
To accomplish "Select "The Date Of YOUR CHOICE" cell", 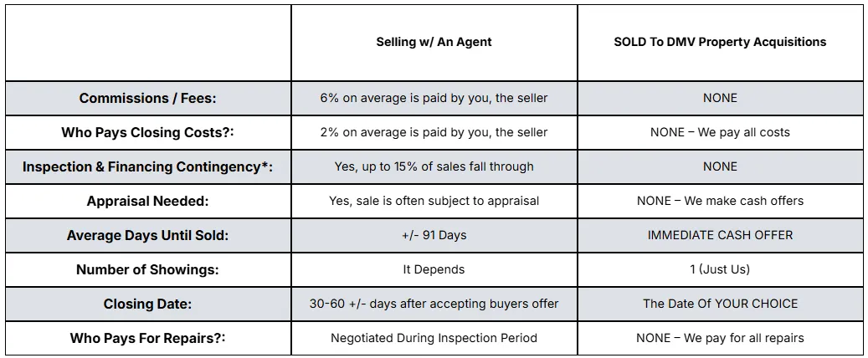I will point(720,304).
